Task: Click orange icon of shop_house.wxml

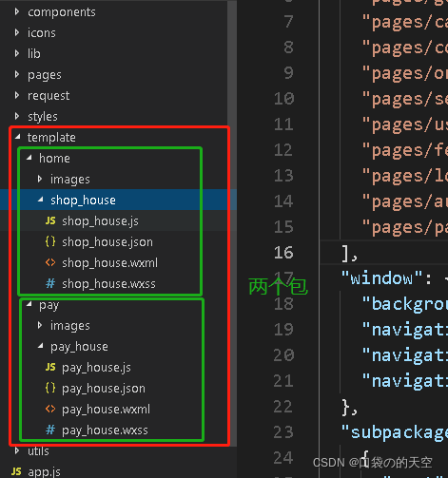Action: pos(50,262)
